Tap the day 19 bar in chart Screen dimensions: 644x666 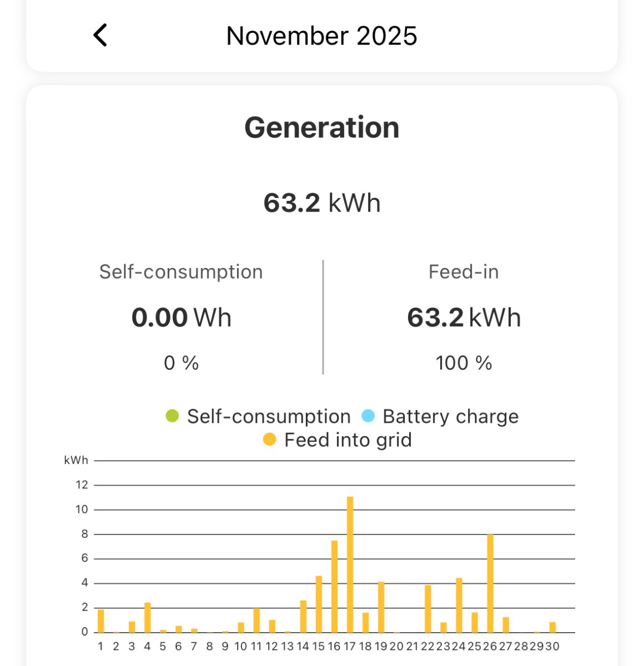click(x=381, y=607)
